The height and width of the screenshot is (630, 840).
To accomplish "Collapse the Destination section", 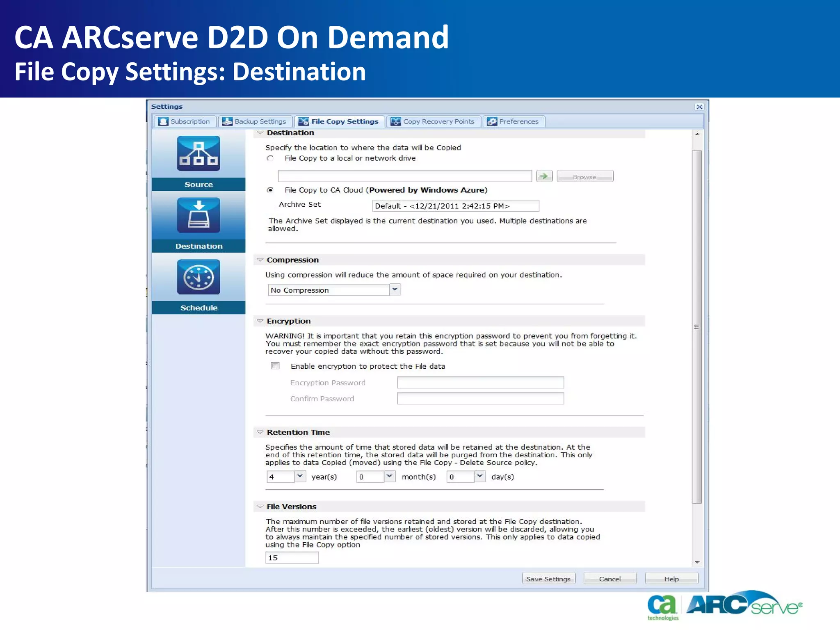I will [x=260, y=132].
